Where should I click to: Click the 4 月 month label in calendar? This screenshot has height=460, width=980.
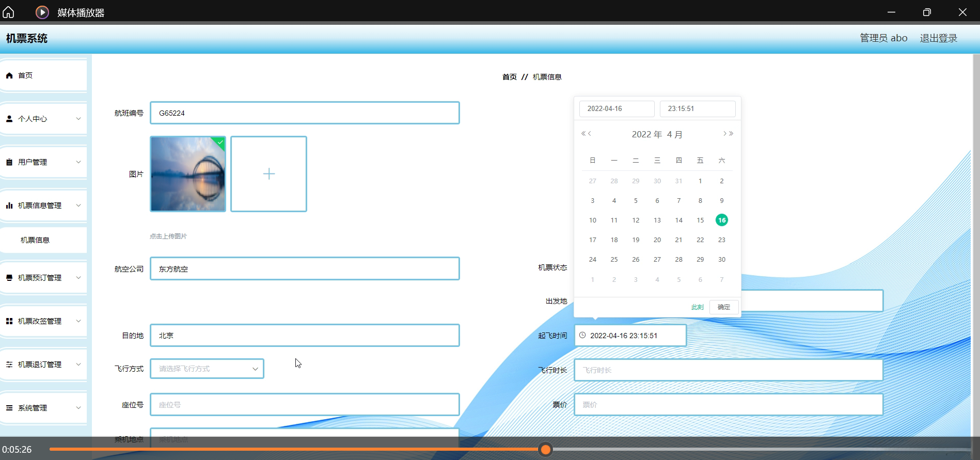tap(674, 135)
